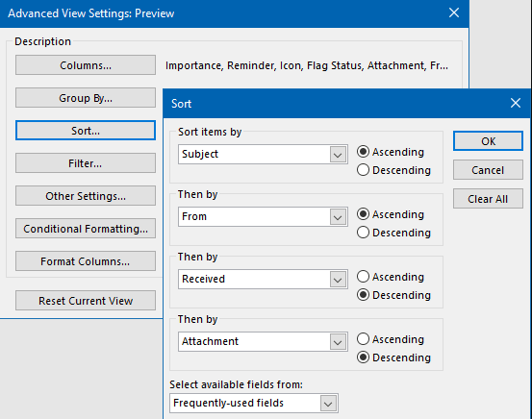Click the Advanced View Settings: Preview title

91,13
